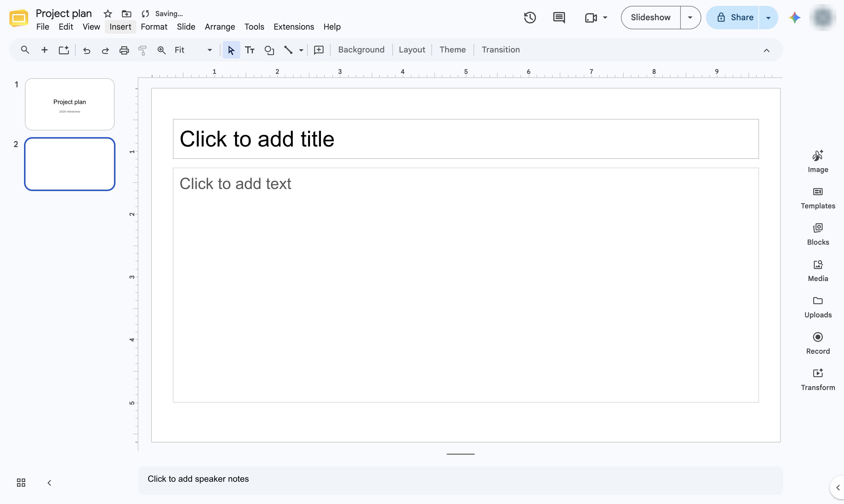
Task: Expand the video call dropdown arrow
Action: [605, 17]
